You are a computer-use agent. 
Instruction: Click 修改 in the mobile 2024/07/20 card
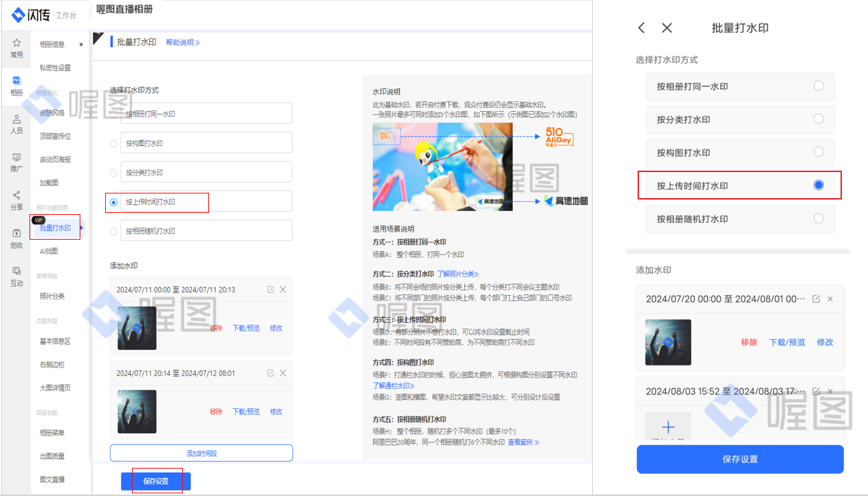[825, 342]
